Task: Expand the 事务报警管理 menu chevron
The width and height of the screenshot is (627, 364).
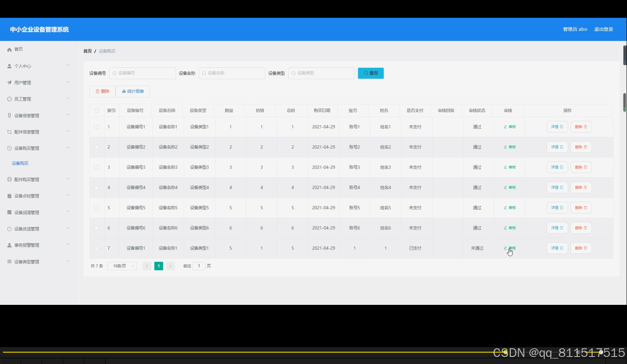Action: pos(68,244)
